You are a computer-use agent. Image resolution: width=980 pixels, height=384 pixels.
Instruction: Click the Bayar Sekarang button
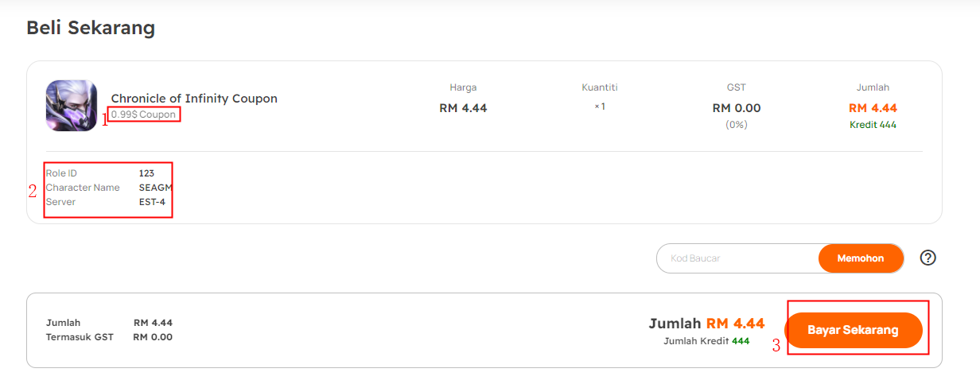(x=854, y=330)
